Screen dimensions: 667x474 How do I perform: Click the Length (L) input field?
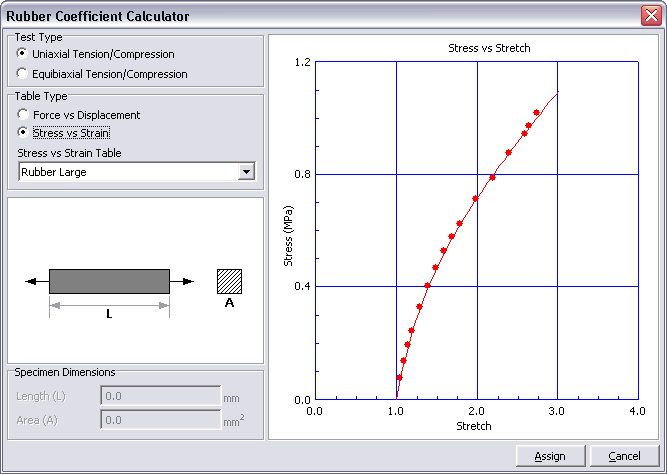(160, 396)
